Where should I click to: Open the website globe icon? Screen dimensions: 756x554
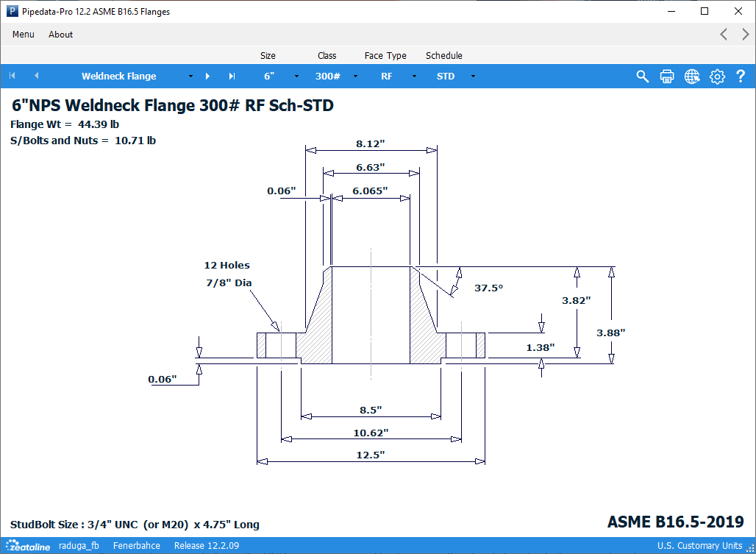coord(692,76)
